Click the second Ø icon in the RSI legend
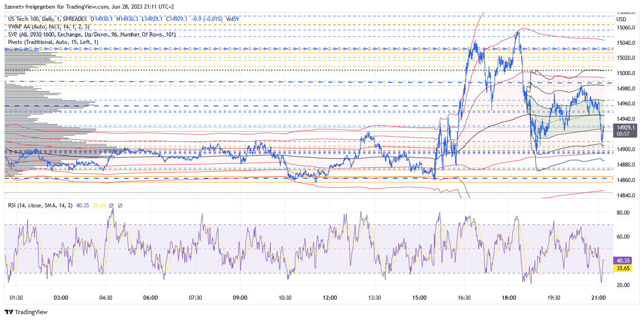The image size is (644, 320). [x=121, y=205]
